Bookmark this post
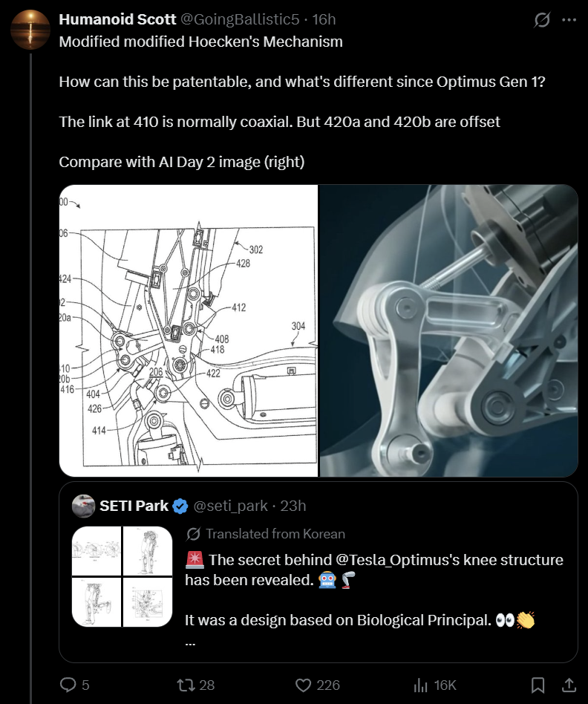The image size is (588, 704). (x=538, y=685)
